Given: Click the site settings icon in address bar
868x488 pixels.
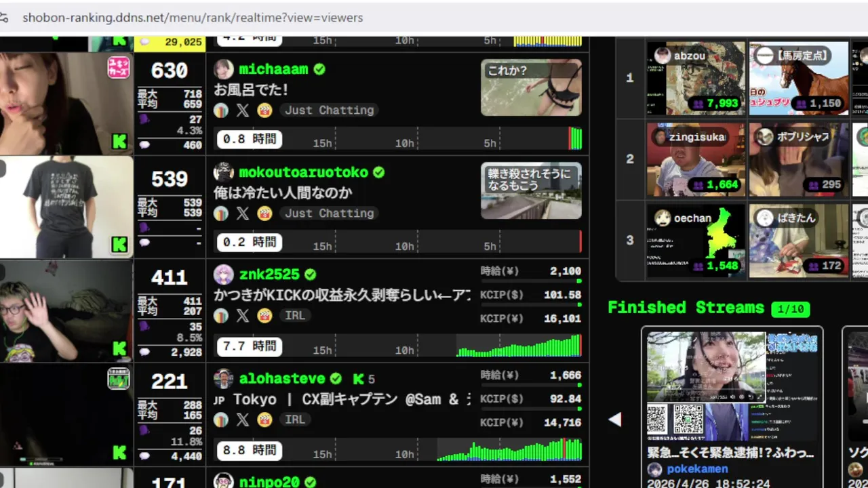Looking at the screenshot, I should [4, 18].
